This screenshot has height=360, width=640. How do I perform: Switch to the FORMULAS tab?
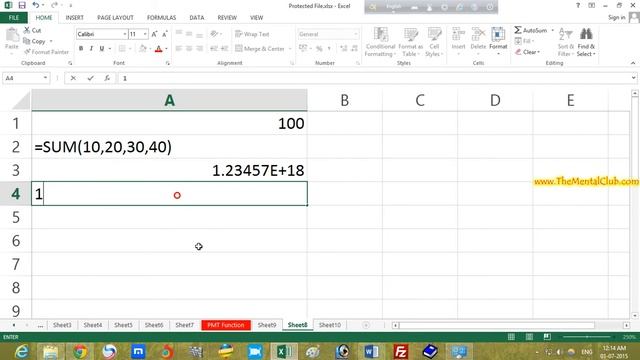[x=161, y=18]
